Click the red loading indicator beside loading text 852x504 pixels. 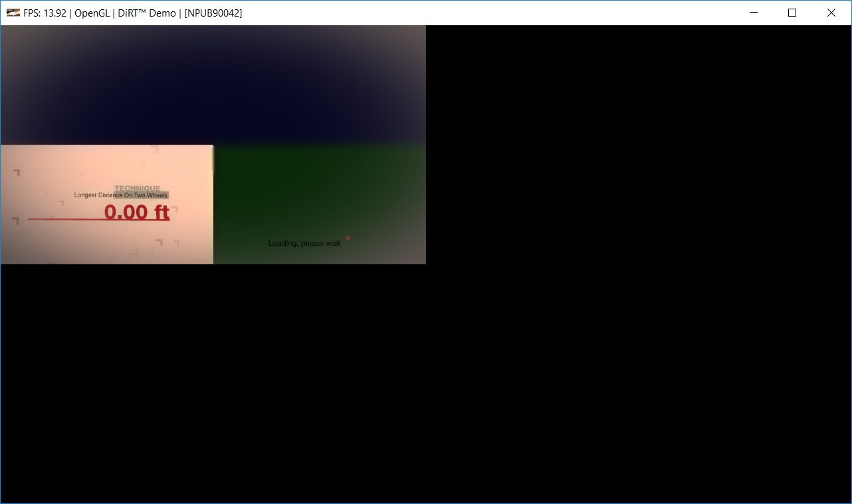coord(348,238)
